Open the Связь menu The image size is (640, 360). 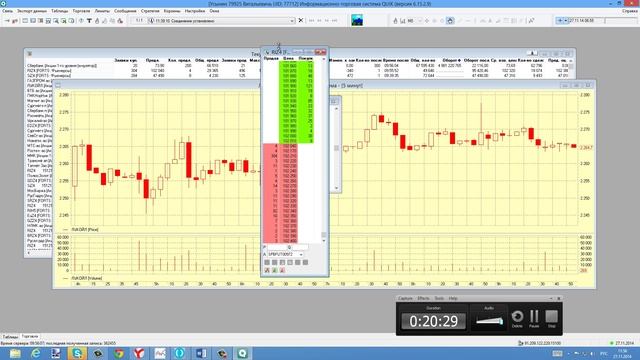(7, 11)
